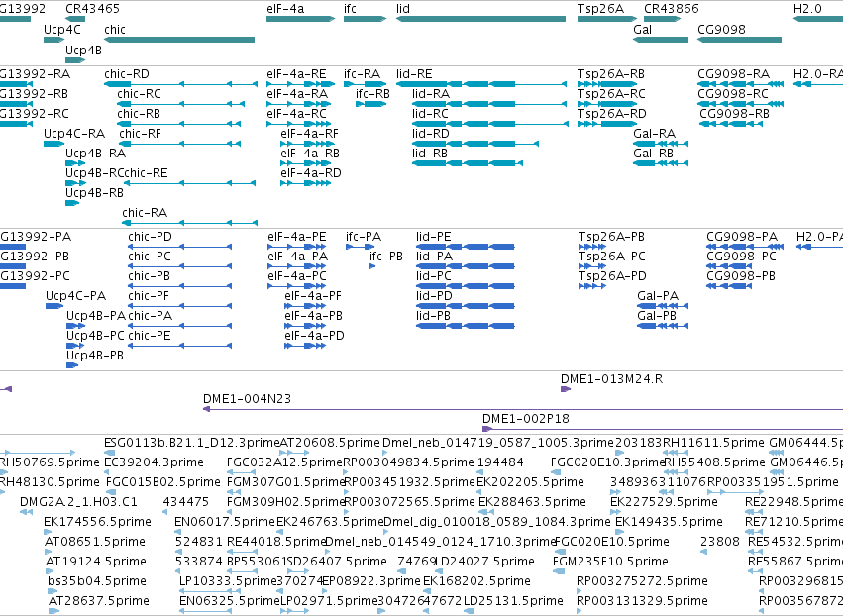843x616 pixels.
Task: Click EST DMG2A.2_1.H03.C1
Action: pos(27,512)
